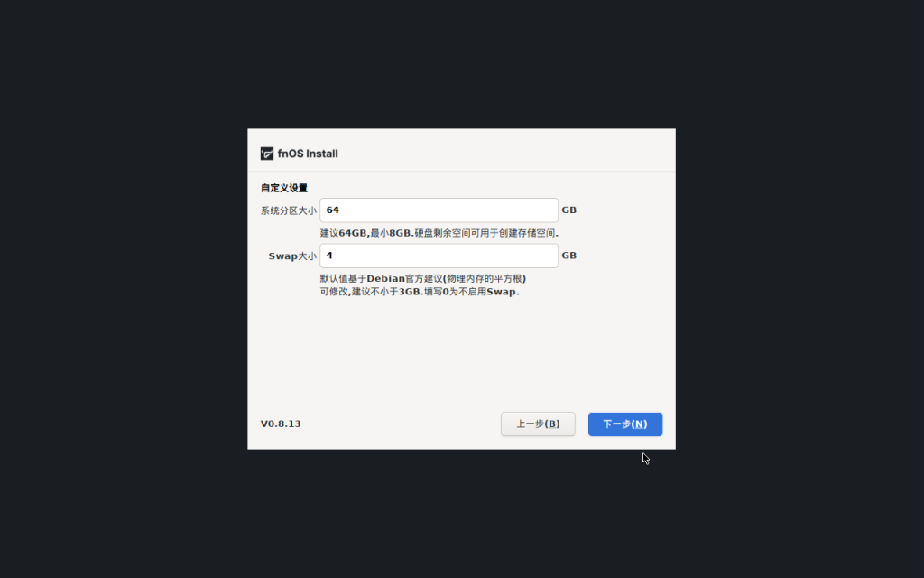The width and height of the screenshot is (924, 578).
Task: Click the GB unit beside system partition field
Action: (x=568, y=210)
